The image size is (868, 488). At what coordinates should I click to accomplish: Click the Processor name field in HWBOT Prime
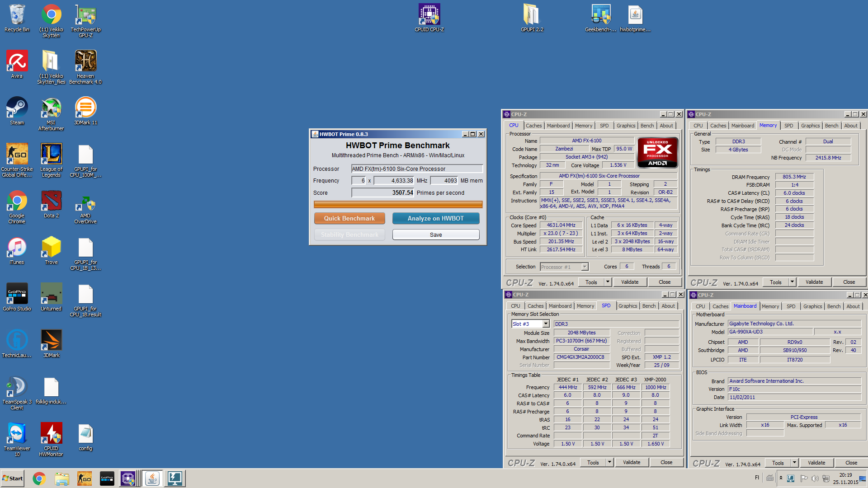coord(417,169)
